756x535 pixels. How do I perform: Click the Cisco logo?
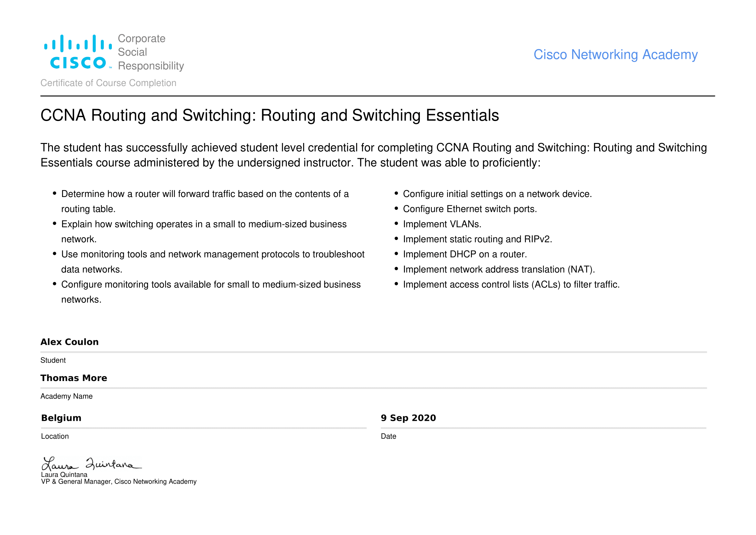78,52
